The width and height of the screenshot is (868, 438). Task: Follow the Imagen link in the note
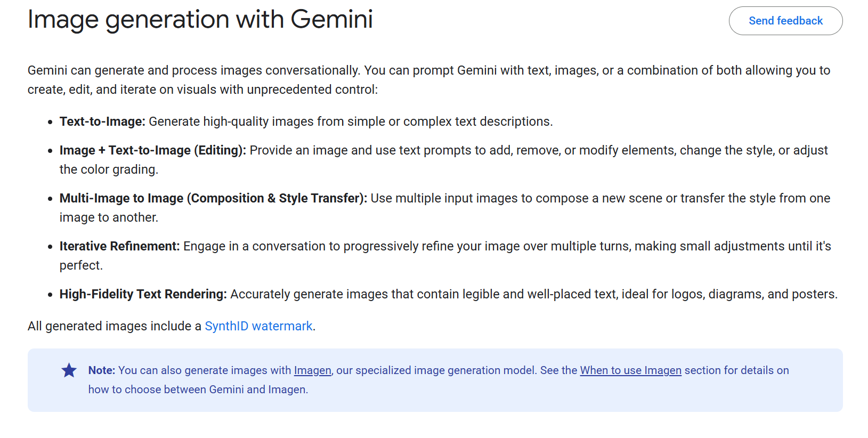(313, 370)
